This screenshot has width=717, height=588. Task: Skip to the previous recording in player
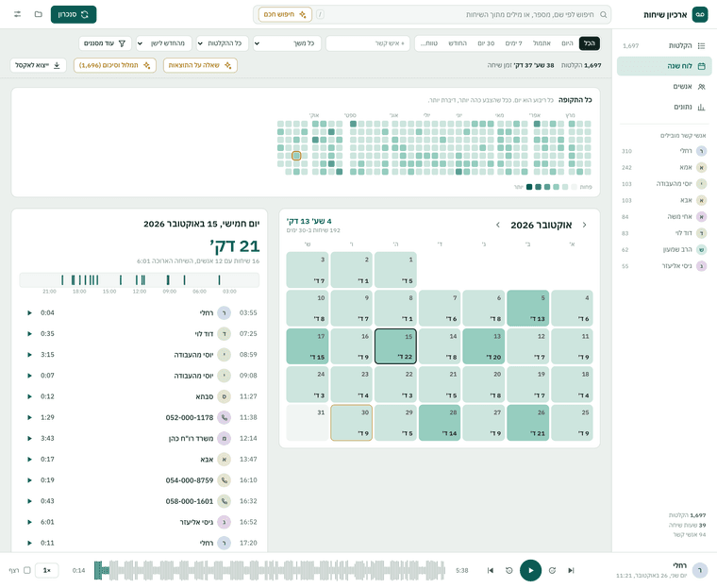tap(491, 571)
